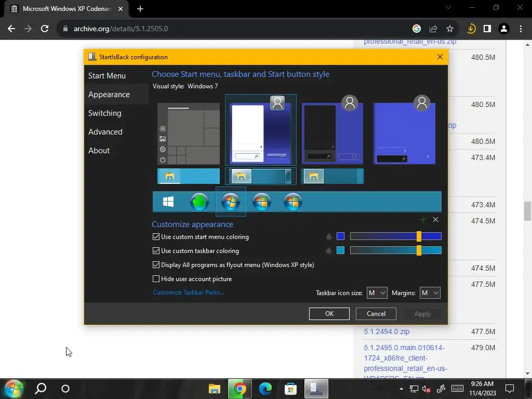Click the start menu opacity droplet icon
Viewport: 532px width, 399px height.
tap(329, 236)
